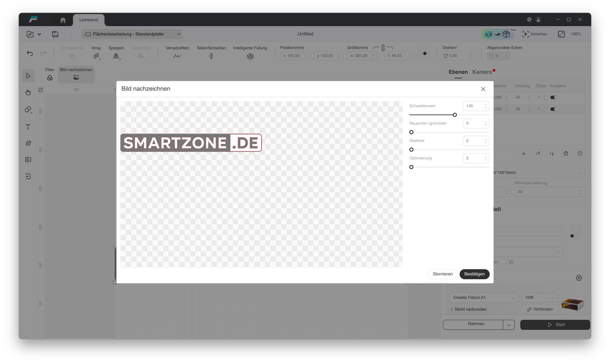The width and height of the screenshot is (610, 364).
Task: Click the Array tool icon
Action: [96, 56]
